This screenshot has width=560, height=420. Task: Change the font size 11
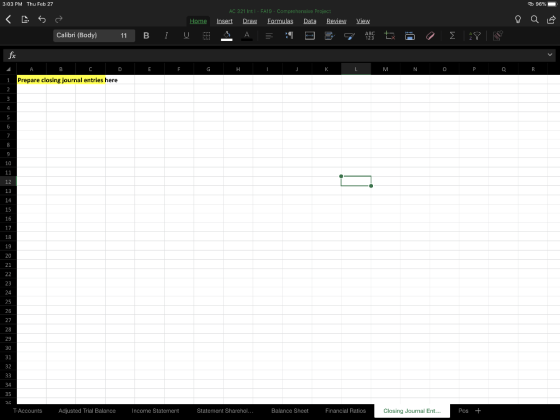tap(124, 35)
